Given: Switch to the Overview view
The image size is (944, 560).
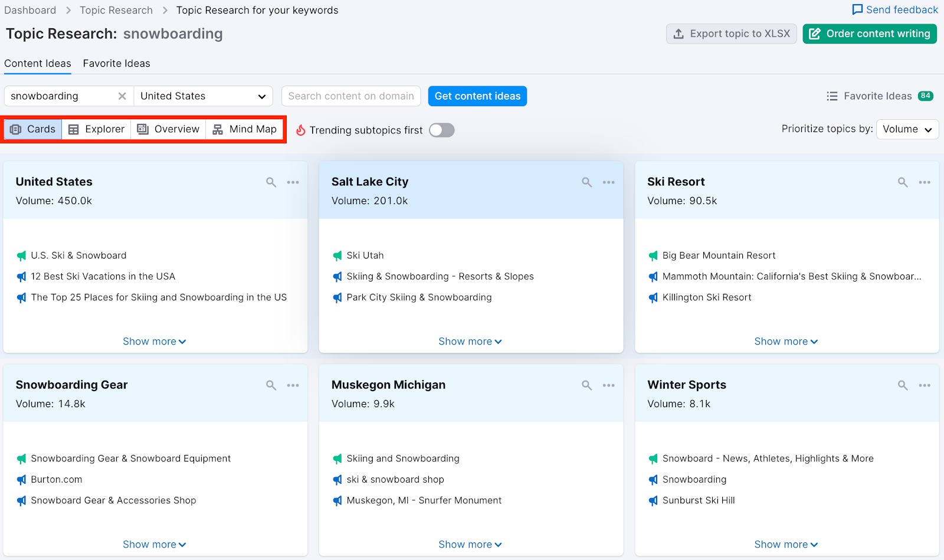Looking at the screenshot, I should (x=168, y=129).
